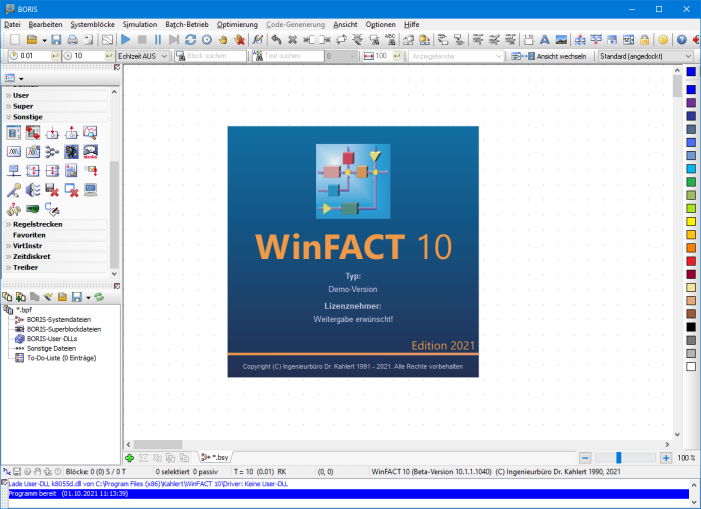Click the zoom slider handle
This screenshot has height=509, width=701.
pyautogui.click(x=619, y=458)
